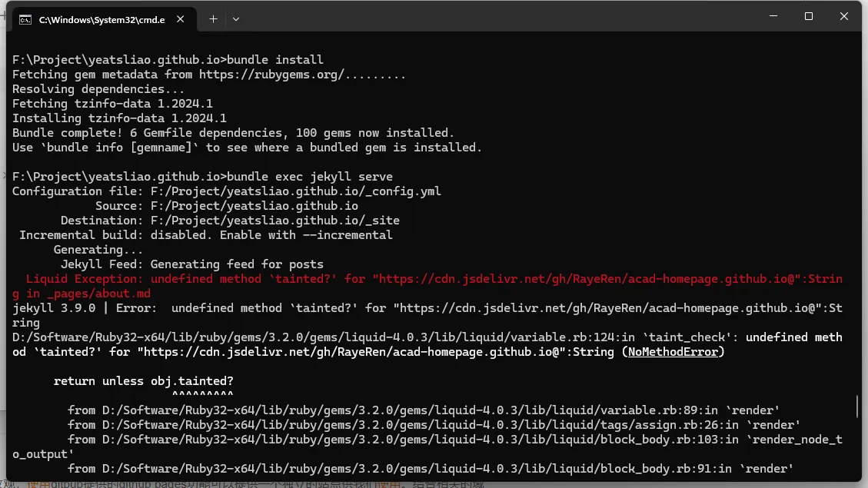Click the "return unless obj.tainted?" line
The width and height of the screenshot is (868, 488).
(144, 381)
